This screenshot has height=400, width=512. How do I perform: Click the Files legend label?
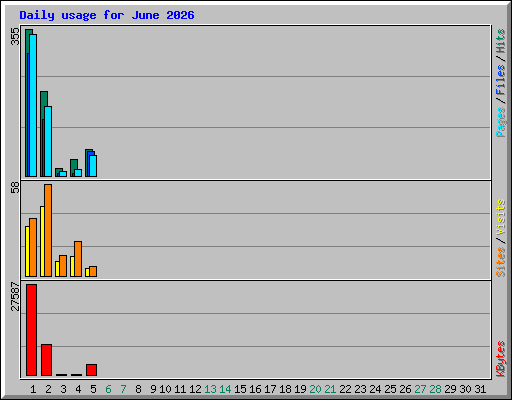500,80
